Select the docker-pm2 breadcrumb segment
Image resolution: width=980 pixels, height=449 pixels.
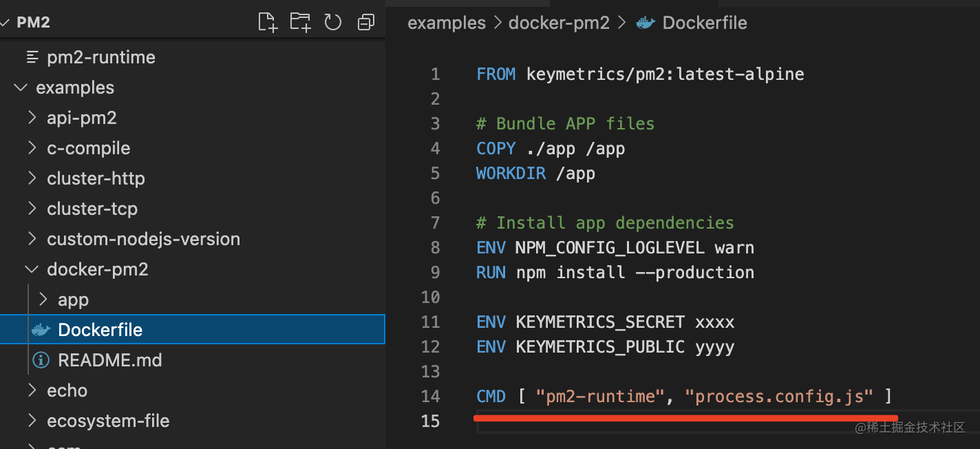[x=559, y=23]
